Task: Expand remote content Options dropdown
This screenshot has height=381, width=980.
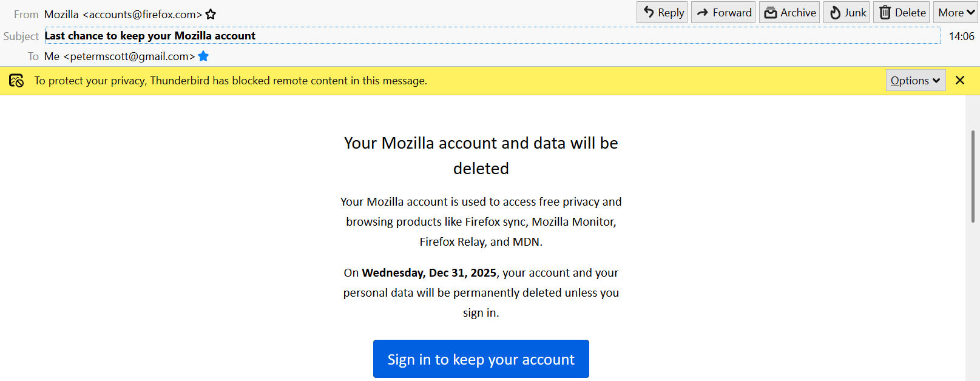Action: pyautogui.click(x=915, y=81)
